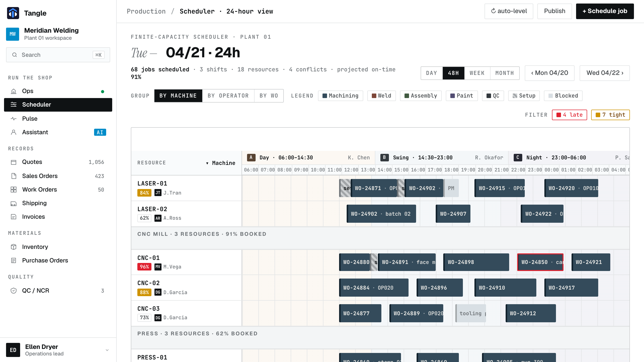Screen dimensions: 644x362
Task: Toggle the Weld legend chip
Action: click(x=381, y=96)
